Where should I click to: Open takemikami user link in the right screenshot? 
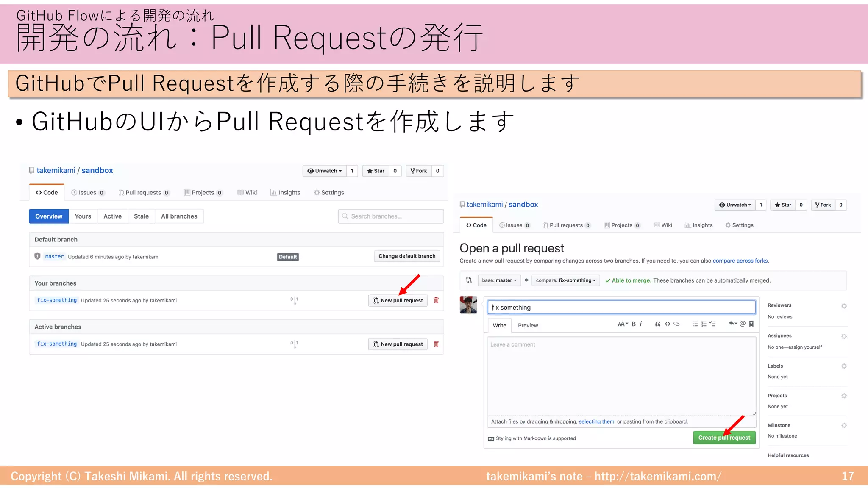(484, 205)
